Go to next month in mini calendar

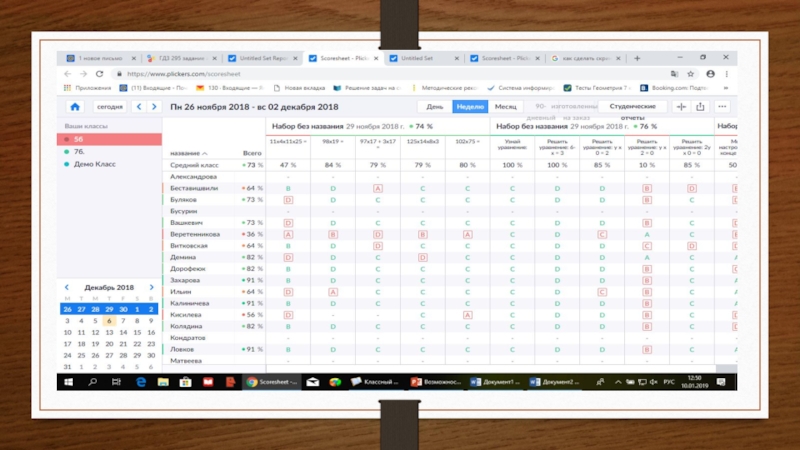(151, 287)
